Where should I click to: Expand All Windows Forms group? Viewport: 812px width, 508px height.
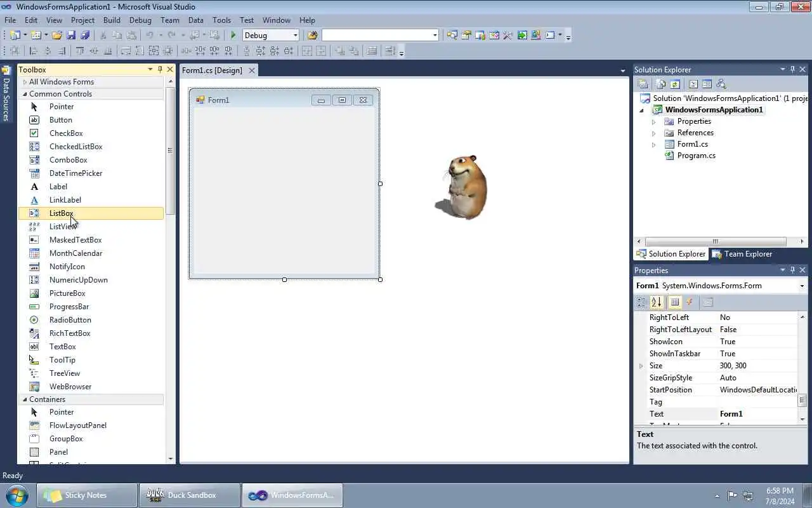[x=25, y=82]
